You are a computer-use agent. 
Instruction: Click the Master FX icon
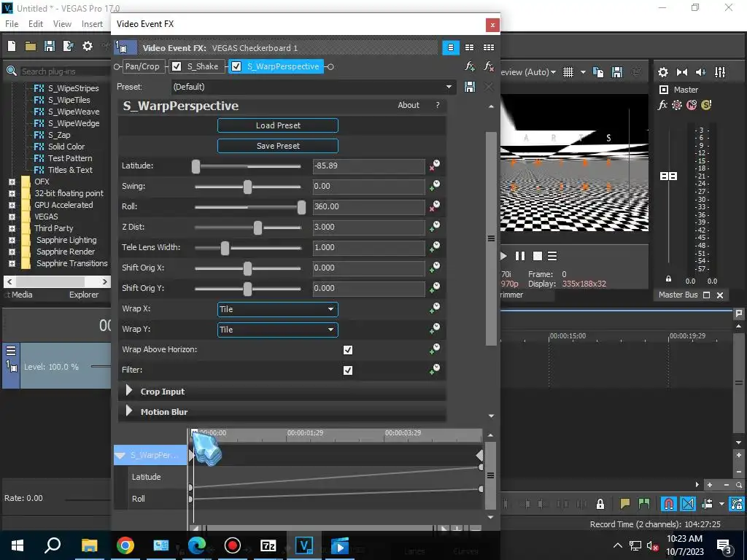click(662, 105)
